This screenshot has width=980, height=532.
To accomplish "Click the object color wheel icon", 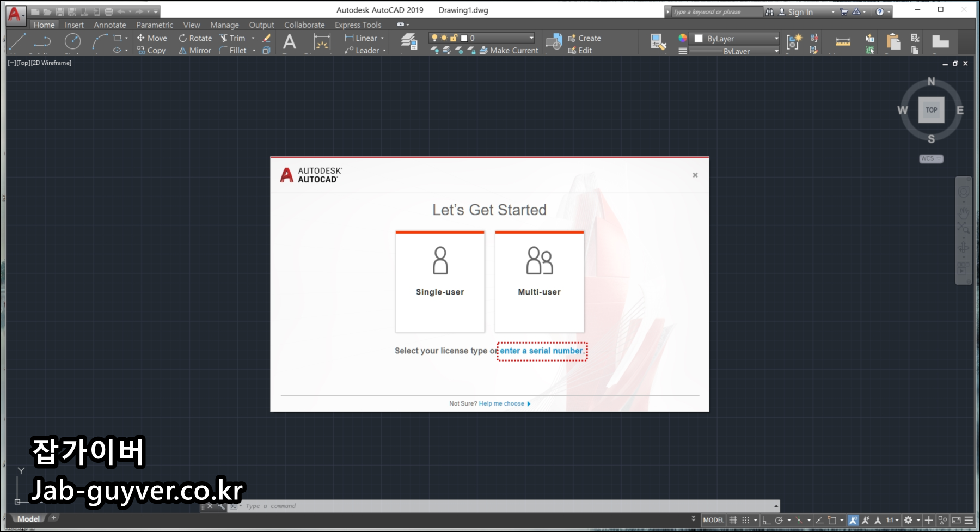I will (682, 38).
